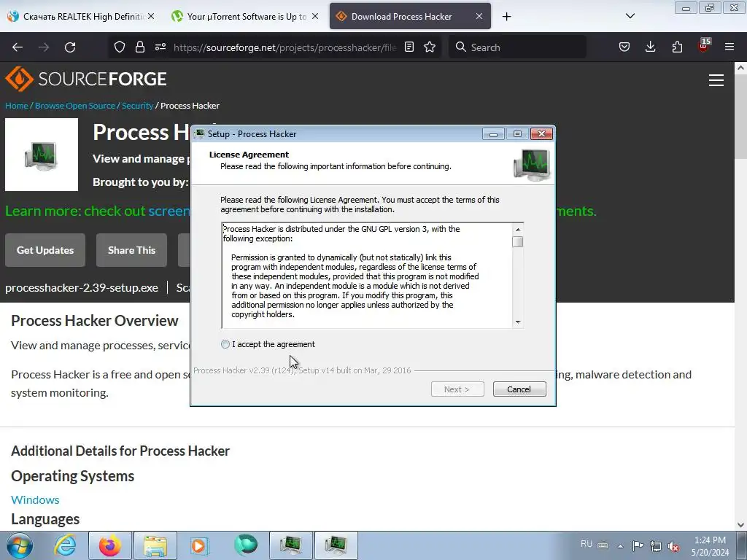The image size is (747, 560).
Task: Click the uBlock extension icon showing 15
Action: (x=704, y=46)
